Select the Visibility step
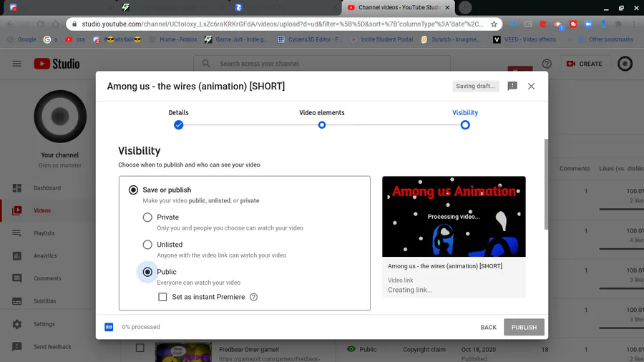Image resolution: width=644 pixels, height=362 pixels. (465, 125)
